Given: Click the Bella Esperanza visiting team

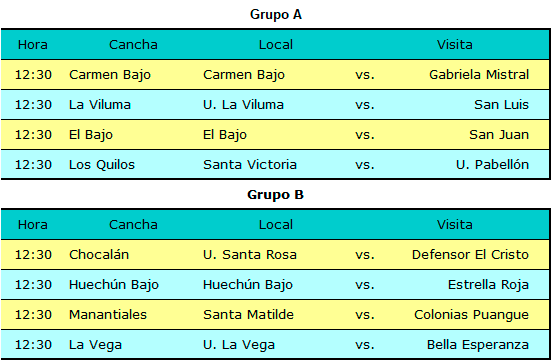Looking at the screenshot, I should click(478, 345).
